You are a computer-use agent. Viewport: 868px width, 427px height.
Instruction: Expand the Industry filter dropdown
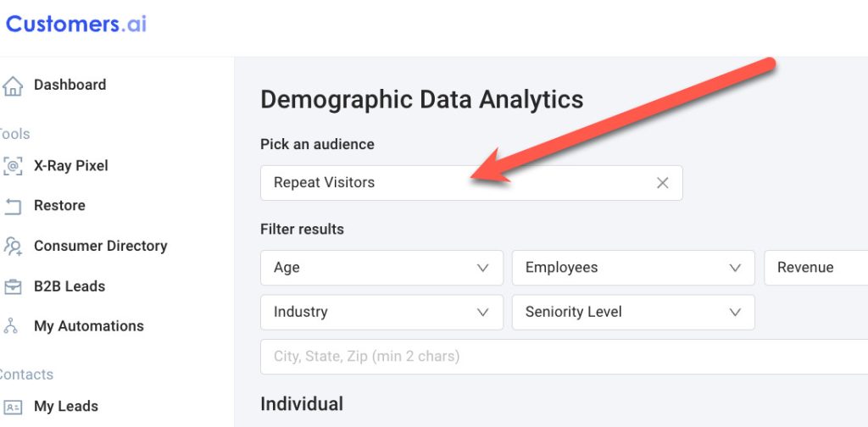pyautogui.click(x=382, y=312)
